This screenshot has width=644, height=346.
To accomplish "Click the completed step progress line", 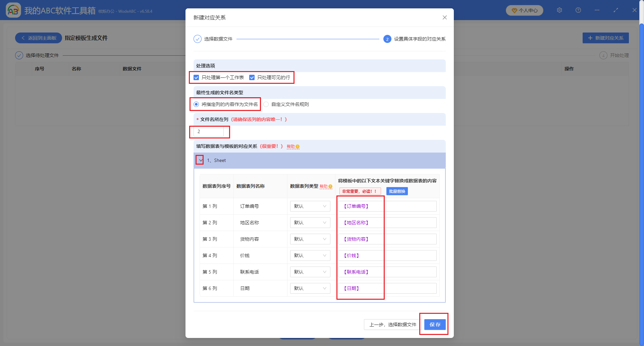I will coord(309,39).
